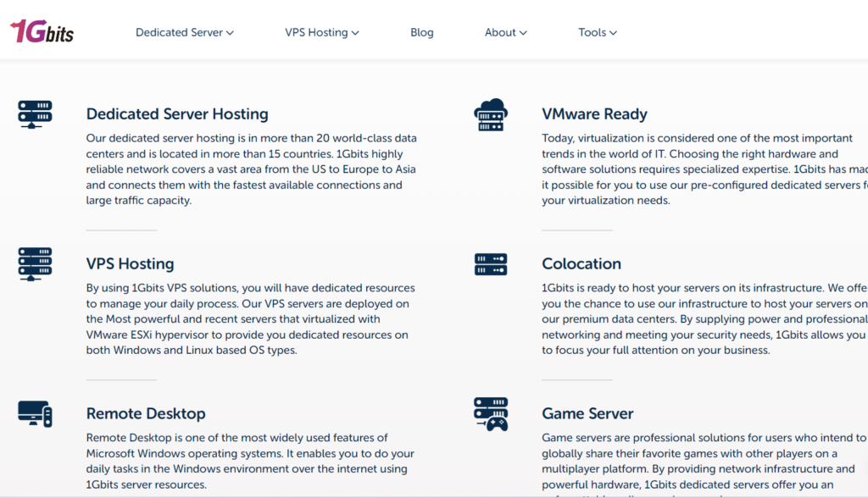Expand the Dedicated Server menu chevron
The height and width of the screenshot is (498, 868).
tap(231, 33)
